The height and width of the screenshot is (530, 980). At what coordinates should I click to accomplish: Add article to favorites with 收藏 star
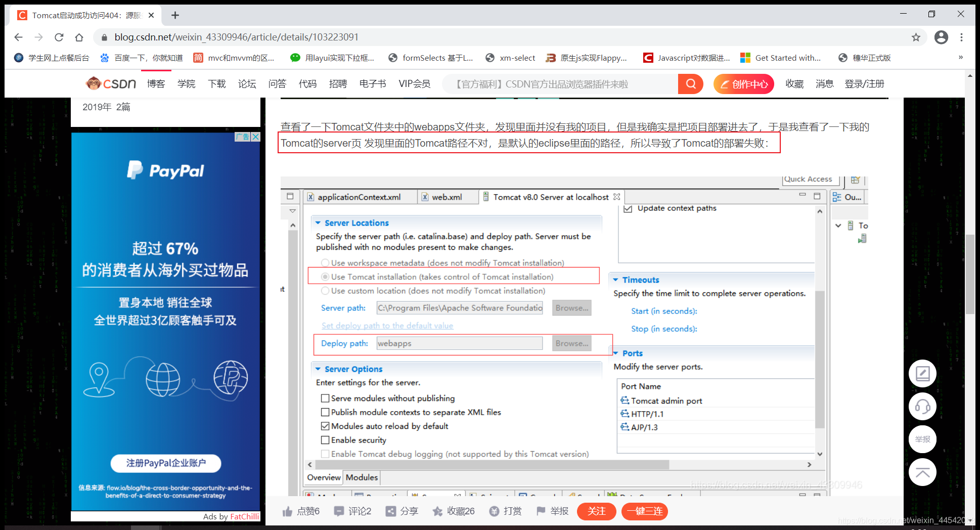(x=437, y=511)
